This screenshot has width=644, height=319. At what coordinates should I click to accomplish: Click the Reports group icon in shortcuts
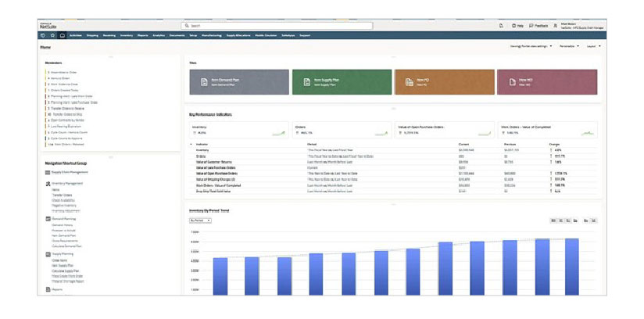click(x=48, y=290)
